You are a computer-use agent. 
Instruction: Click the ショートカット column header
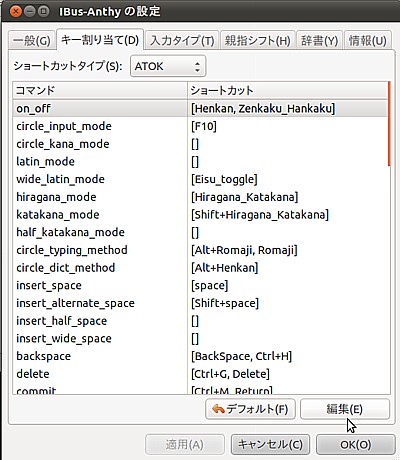click(288, 90)
